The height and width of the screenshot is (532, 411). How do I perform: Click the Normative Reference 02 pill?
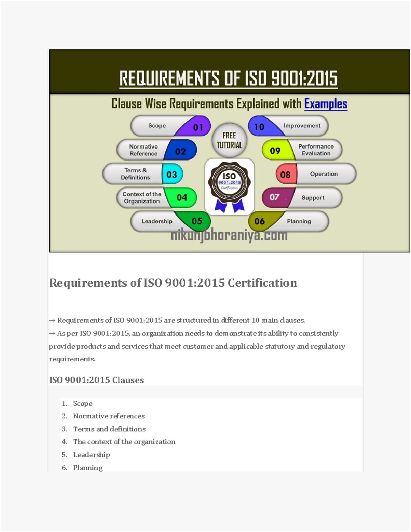(x=157, y=150)
